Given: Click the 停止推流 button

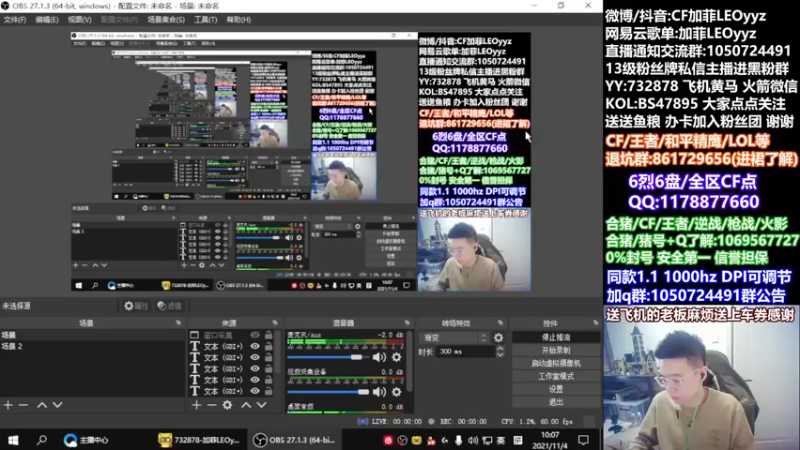Looking at the screenshot, I should pyautogui.click(x=556, y=337).
